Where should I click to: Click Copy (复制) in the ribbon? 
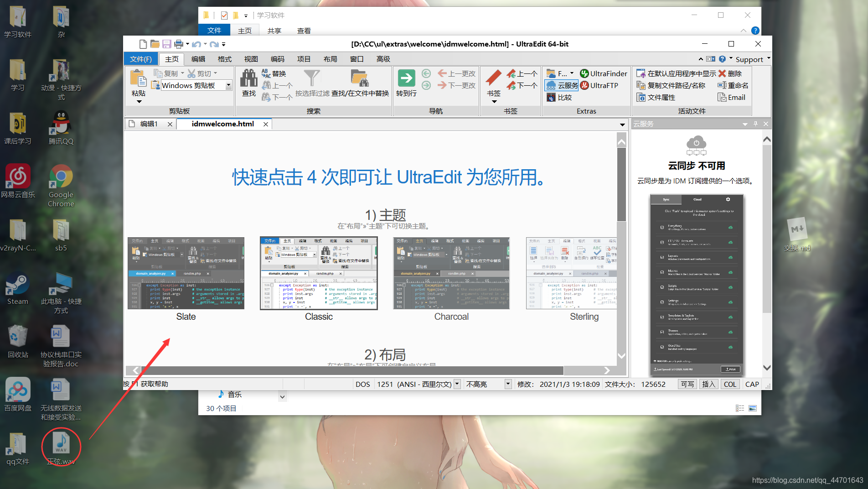(166, 73)
